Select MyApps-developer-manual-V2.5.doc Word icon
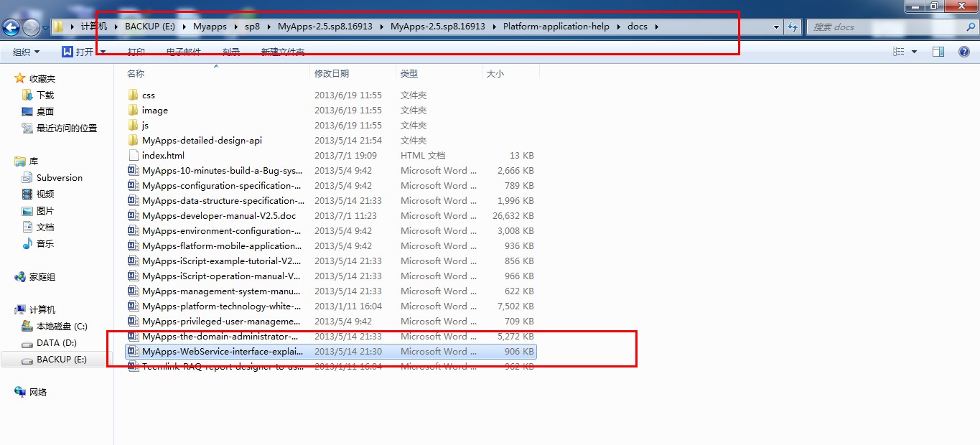 (x=133, y=215)
